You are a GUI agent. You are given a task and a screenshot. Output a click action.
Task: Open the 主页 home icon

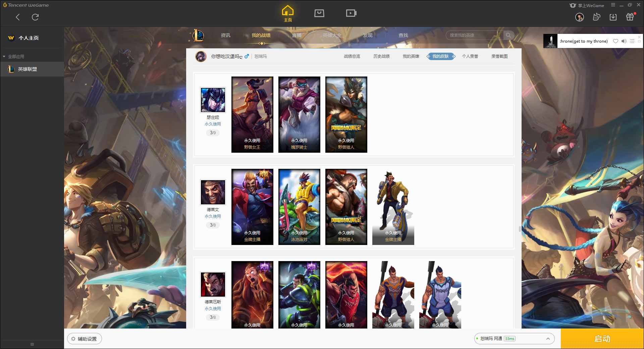(x=288, y=14)
